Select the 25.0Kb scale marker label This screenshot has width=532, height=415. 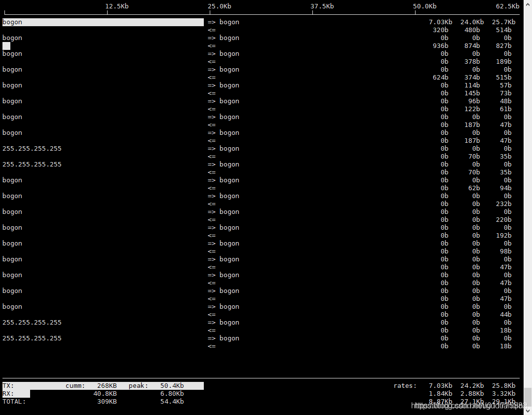pos(220,6)
